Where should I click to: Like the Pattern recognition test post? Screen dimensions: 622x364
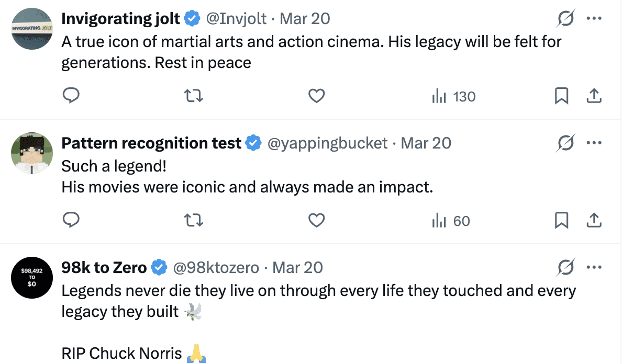[316, 221]
